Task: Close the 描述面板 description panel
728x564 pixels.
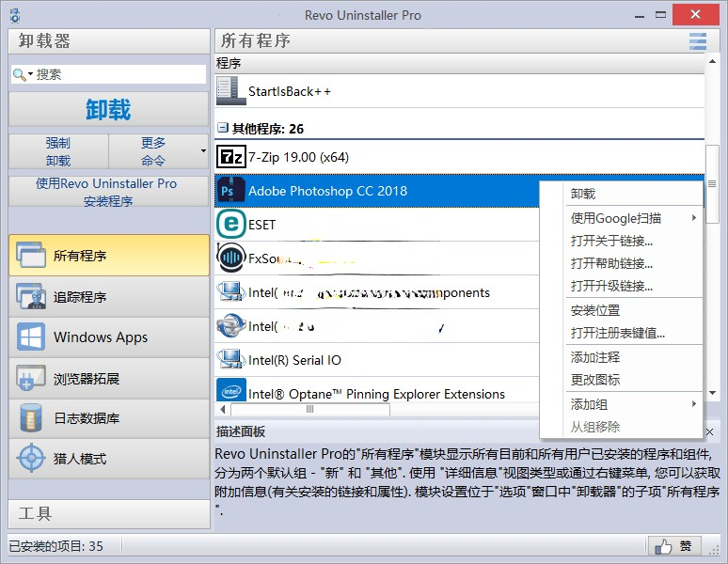Action: pyautogui.click(x=709, y=431)
